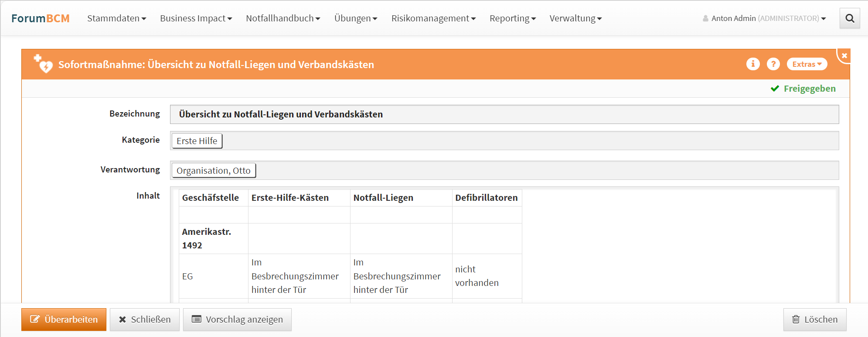Click the Geschäfstelle column header
The height and width of the screenshot is (337, 868).
pyautogui.click(x=214, y=198)
